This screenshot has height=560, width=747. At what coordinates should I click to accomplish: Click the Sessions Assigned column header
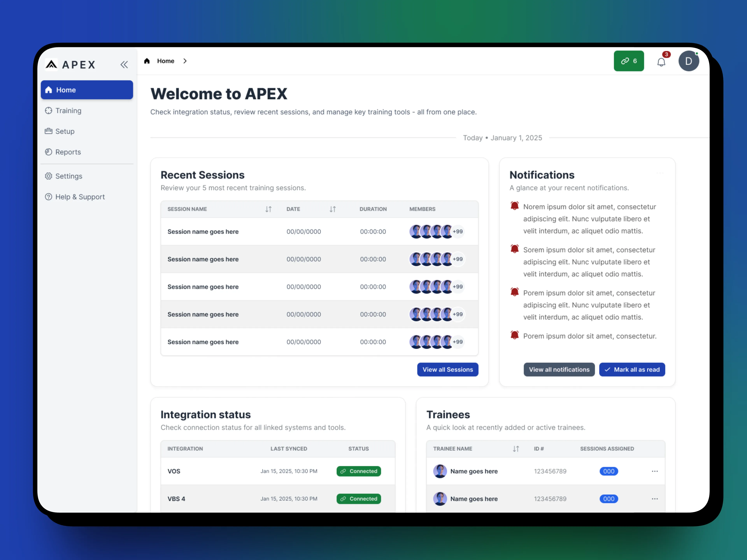click(x=607, y=449)
